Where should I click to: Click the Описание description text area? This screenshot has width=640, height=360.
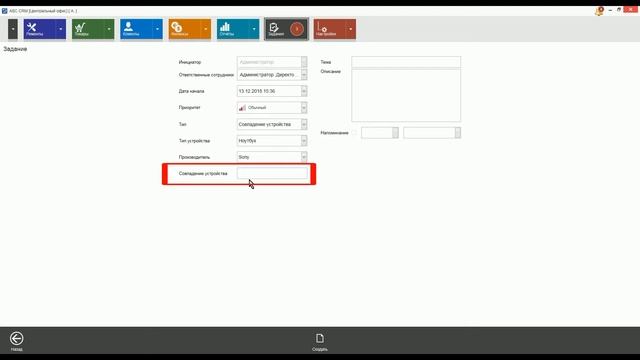(406, 96)
